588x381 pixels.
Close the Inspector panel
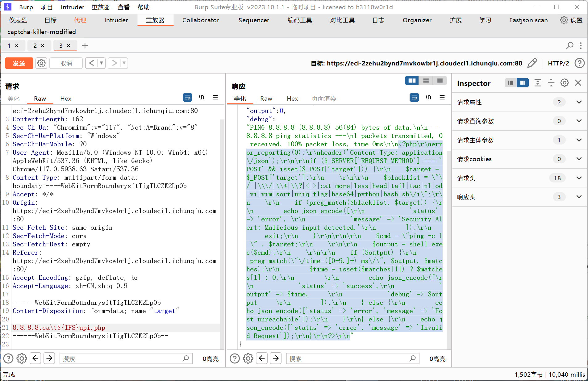[x=578, y=83]
